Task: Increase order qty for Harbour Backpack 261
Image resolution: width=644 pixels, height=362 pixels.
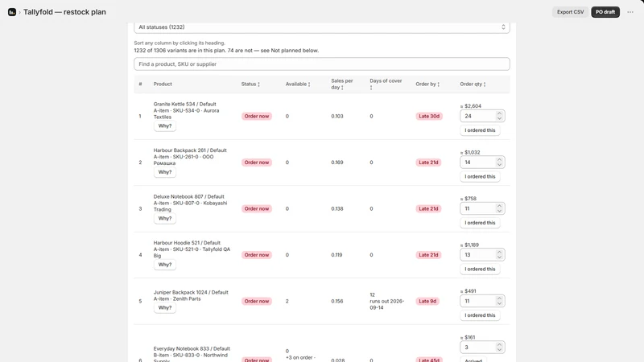Action: click(x=499, y=160)
